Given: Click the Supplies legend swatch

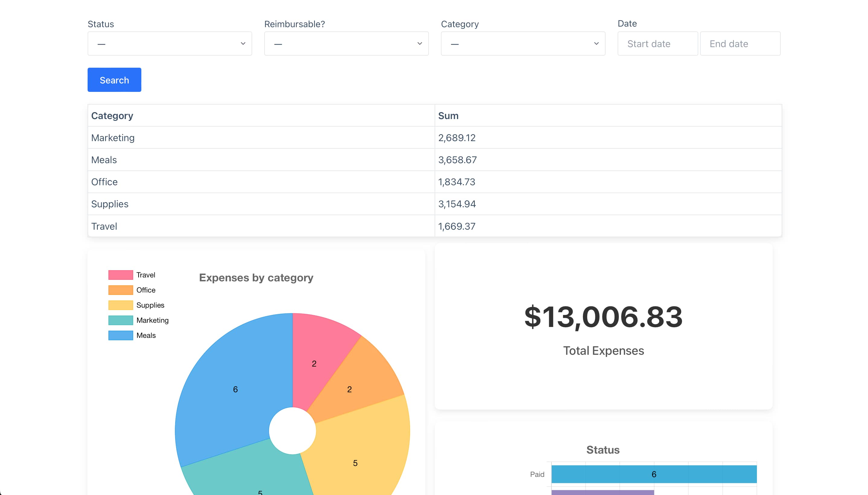Looking at the screenshot, I should pos(120,305).
